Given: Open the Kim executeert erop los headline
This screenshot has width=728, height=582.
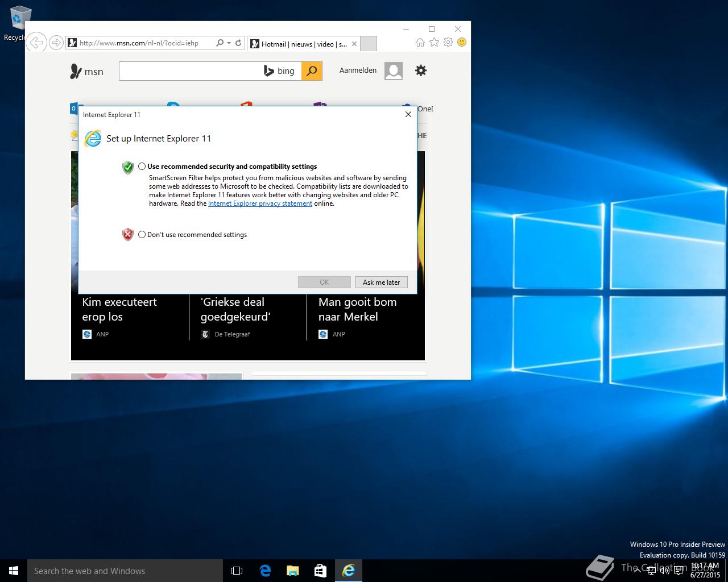Looking at the screenshot, I should [x=119, y=309].
